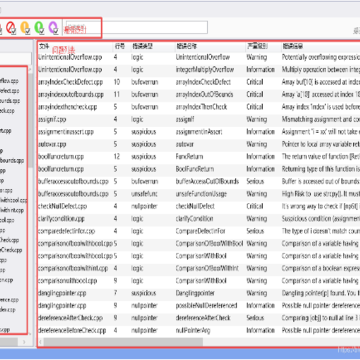Click the 'Array buf[10] is accessed' message
Screen dimensions: 360x360
321,82
